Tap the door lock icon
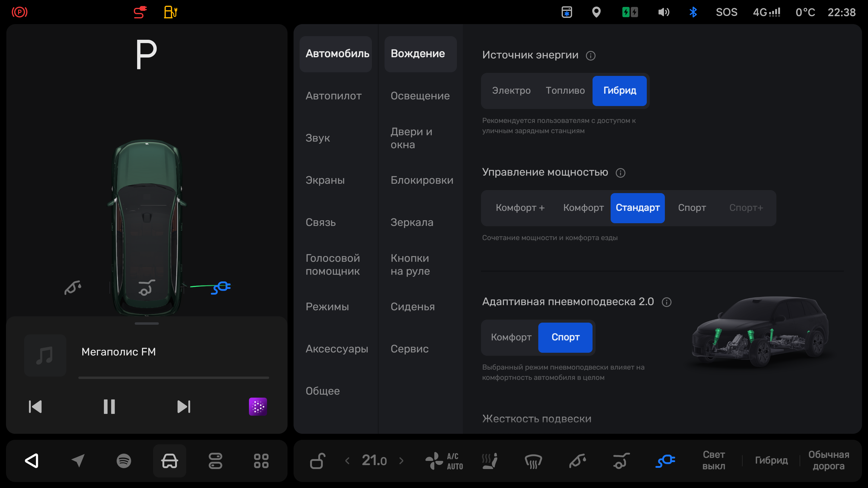The height and width of the screenshot is (488, 868). click(317, 461)
